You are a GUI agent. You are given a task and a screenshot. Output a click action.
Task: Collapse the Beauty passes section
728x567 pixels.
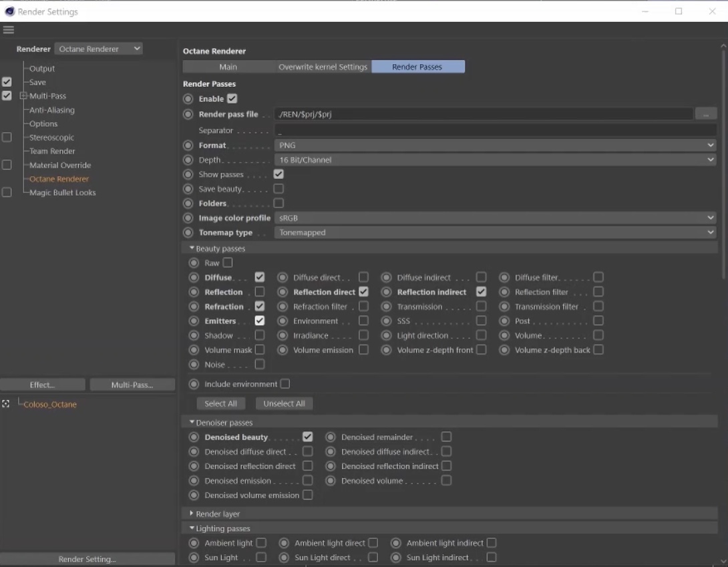(192, 248)
